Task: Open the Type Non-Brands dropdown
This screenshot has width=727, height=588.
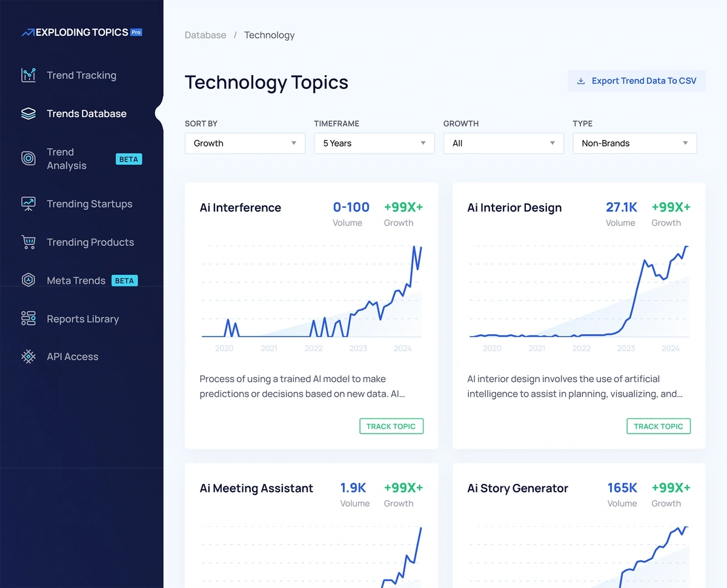Action: coord(635,144)
